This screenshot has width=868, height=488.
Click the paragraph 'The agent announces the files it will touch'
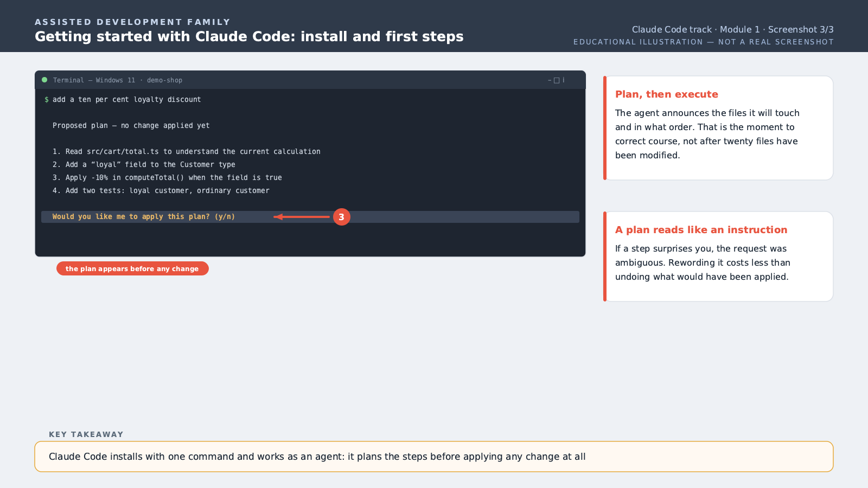(707, 134)
